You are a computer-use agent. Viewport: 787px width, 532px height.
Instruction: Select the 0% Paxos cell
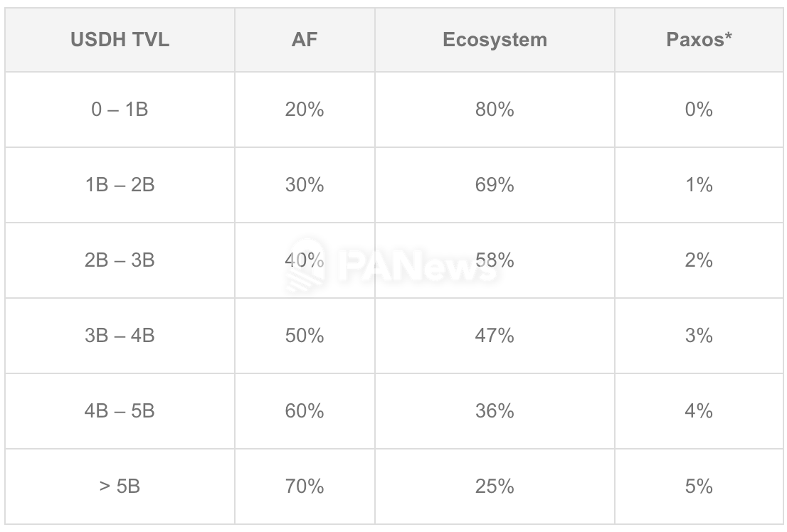(699, 110)
